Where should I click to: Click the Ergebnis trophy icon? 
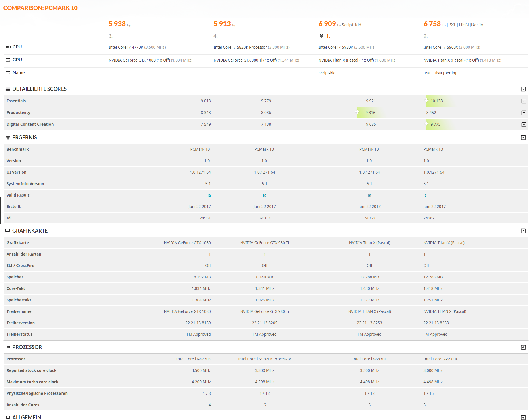click(x=8, y=138)
